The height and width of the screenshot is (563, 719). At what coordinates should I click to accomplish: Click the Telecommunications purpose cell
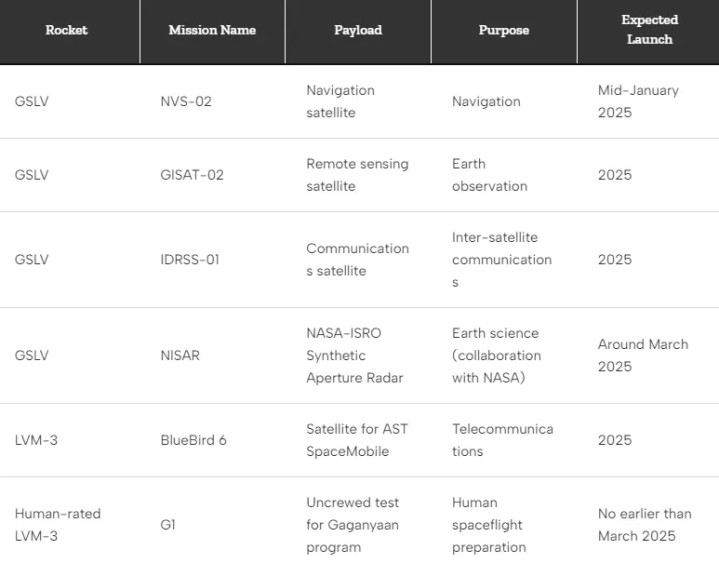coord(503,440)
